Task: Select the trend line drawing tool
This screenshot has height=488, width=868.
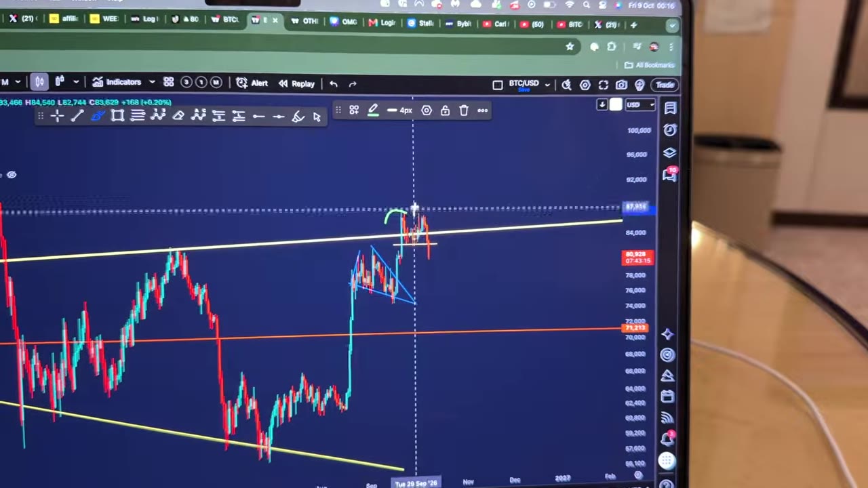Action: tap(77, 116)
